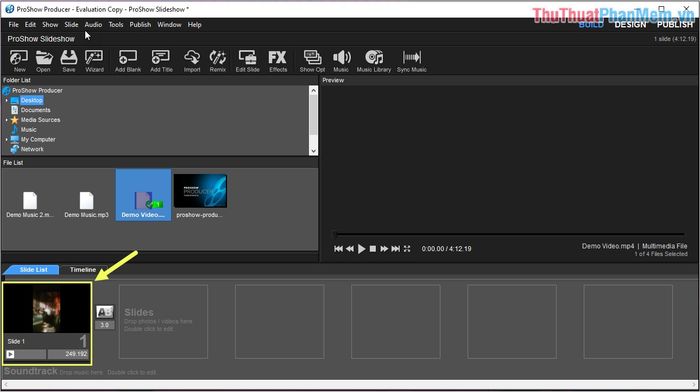Screen dimensions: 700x392
Task: Select the Documents folder
Action: click(35, 110)
